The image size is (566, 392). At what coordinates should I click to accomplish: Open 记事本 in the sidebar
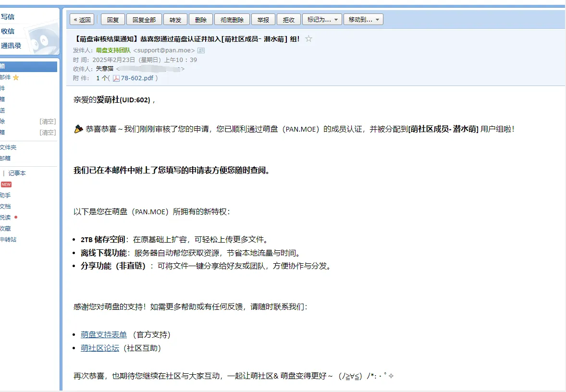(x=17, y=173)
